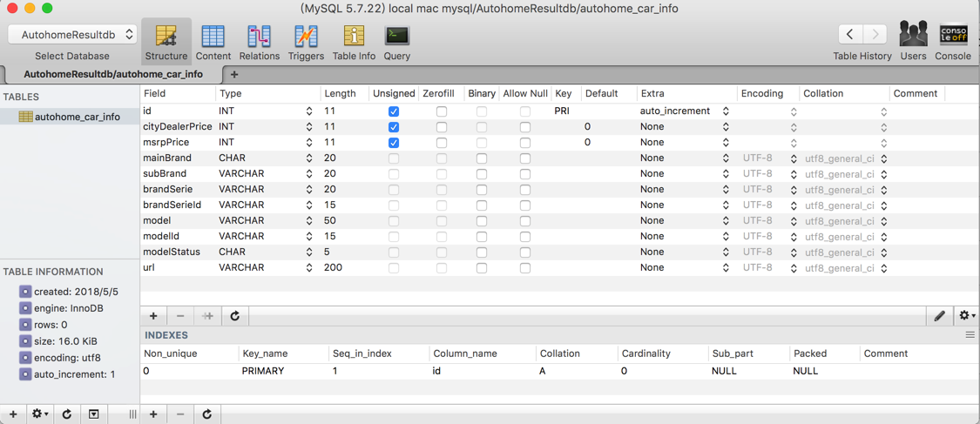980x424 pixels.
Task: Enable Binary for model field
Action: pyautogui.click(x=482, y=220)
